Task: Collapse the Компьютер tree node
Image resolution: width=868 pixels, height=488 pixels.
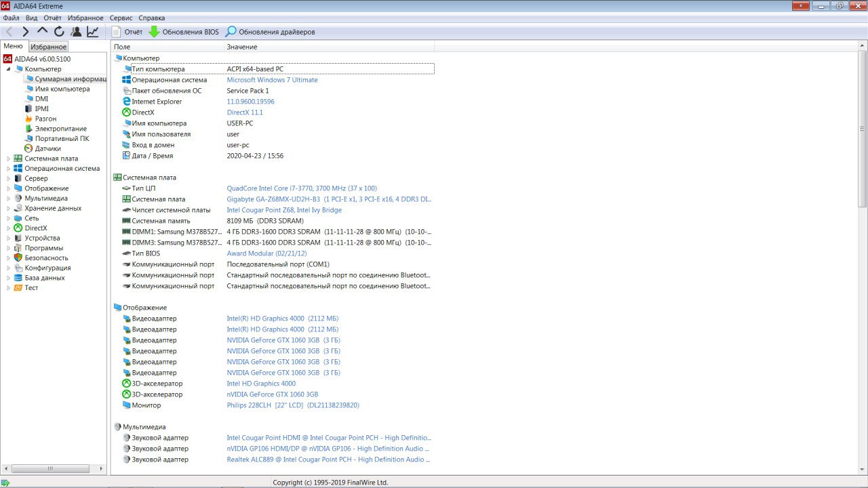Action: coord(8,69)
